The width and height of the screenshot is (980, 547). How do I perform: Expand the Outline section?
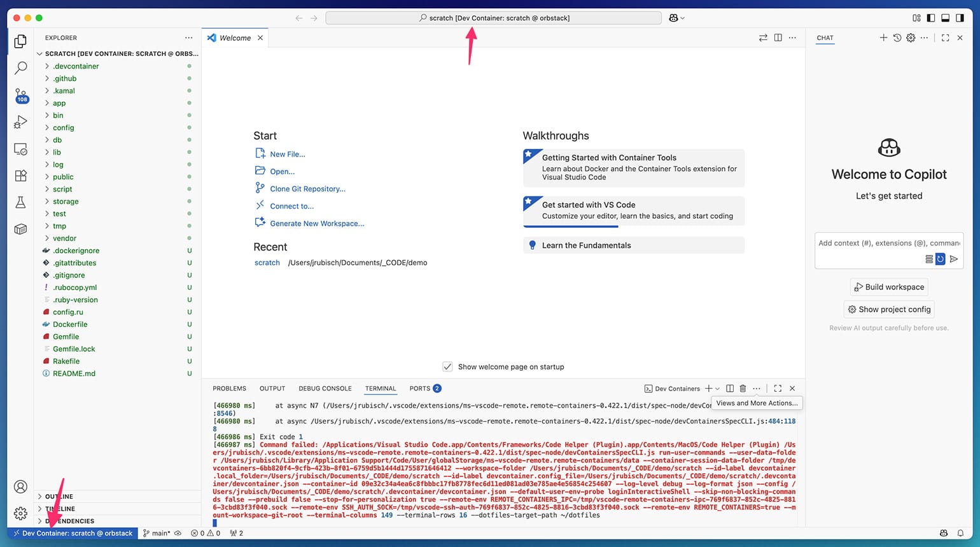point(59,497)
